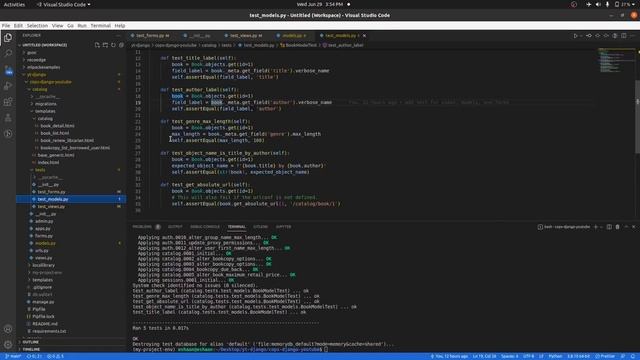
Task: Open the Help menu
Action: pos(120,25)
